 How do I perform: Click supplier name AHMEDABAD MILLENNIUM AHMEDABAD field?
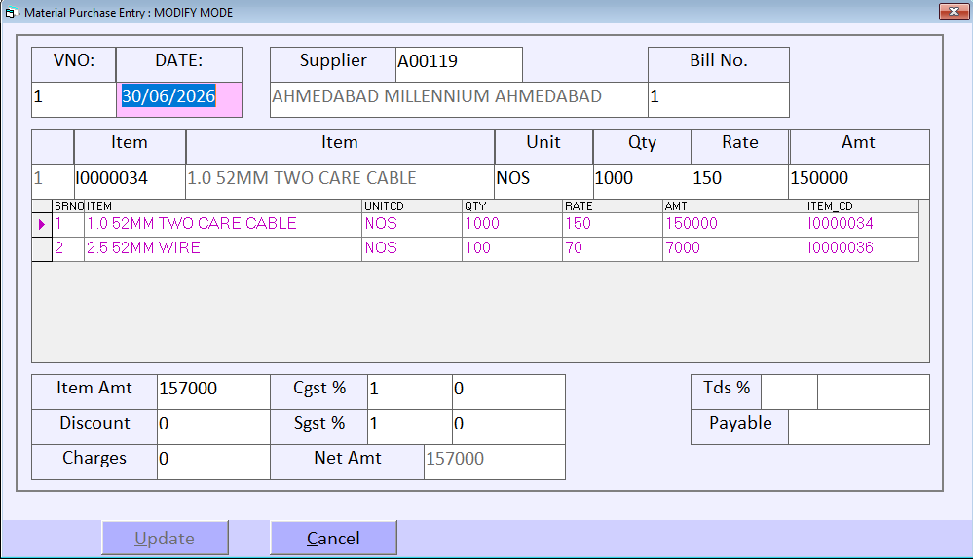click(x=459, y=99)
